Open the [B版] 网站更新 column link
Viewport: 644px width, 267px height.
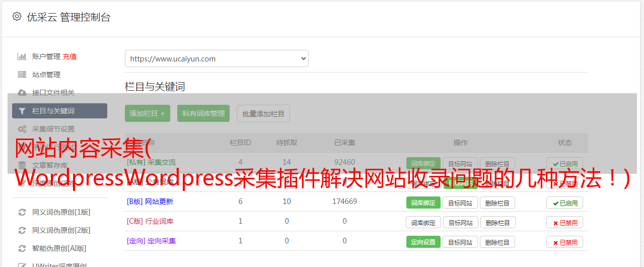[x=150, y=202]
